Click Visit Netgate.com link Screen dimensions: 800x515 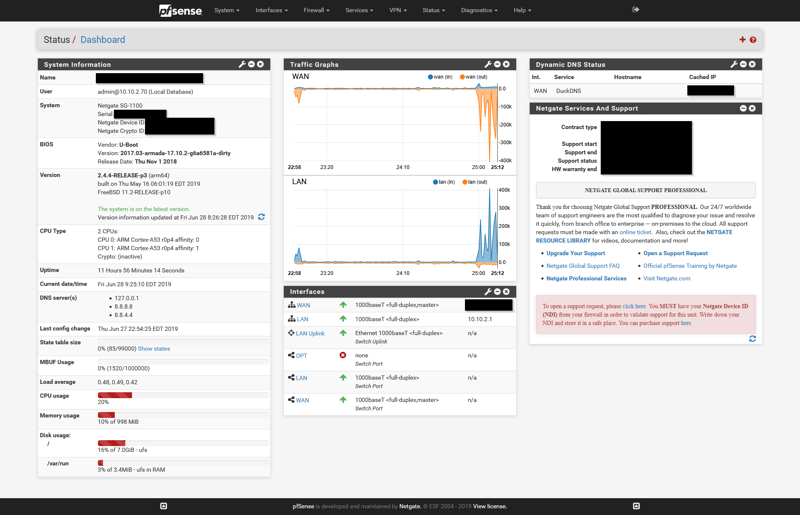pyautogui.click(x=667, y=279)
